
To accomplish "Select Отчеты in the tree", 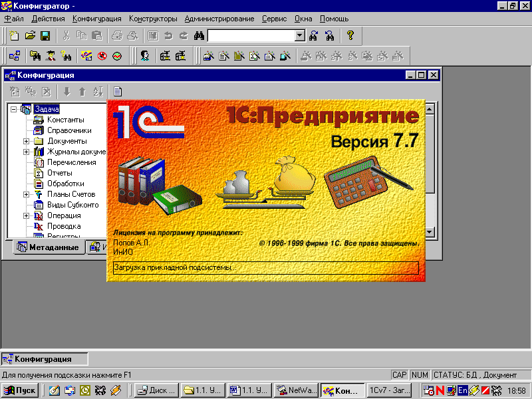I will (60, 173).
